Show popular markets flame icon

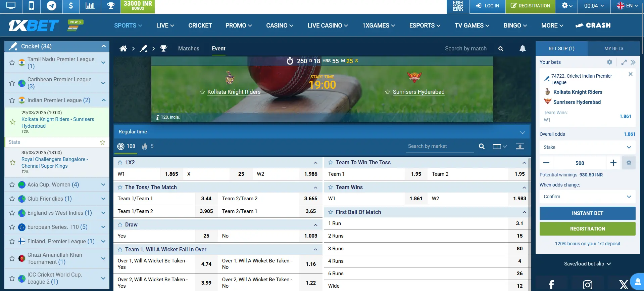[x=145, y=147]
